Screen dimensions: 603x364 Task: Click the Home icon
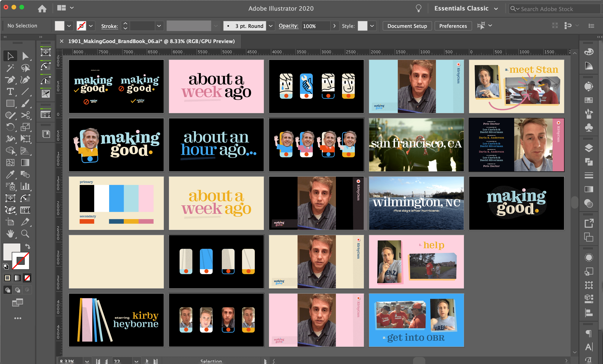[x=42, y=8]
